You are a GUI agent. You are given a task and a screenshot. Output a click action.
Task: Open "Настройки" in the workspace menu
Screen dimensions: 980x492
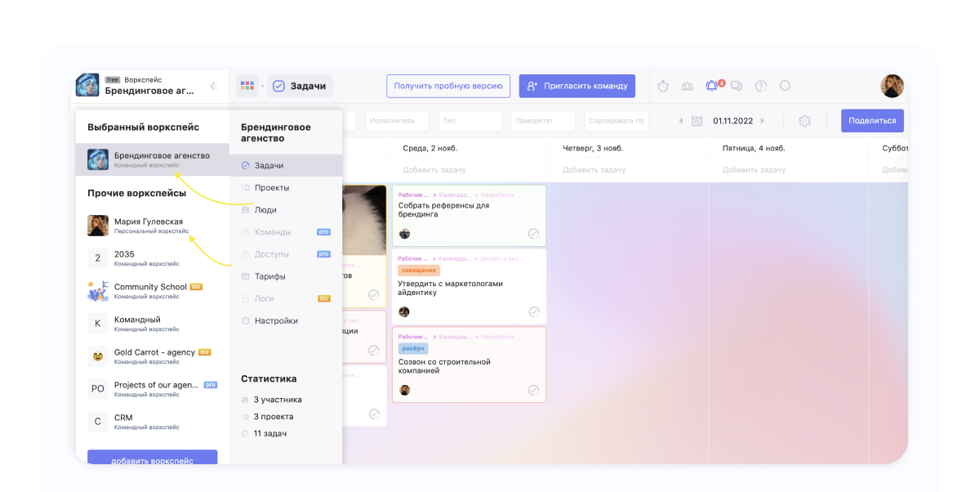pyautogui.click(x=276, y=321)
